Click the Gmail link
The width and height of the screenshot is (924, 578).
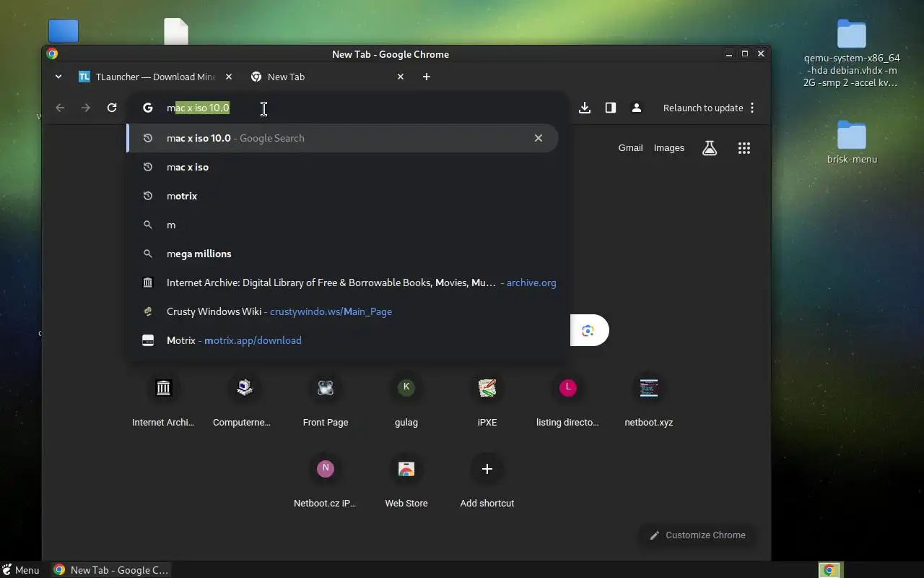tap(630, 148)
